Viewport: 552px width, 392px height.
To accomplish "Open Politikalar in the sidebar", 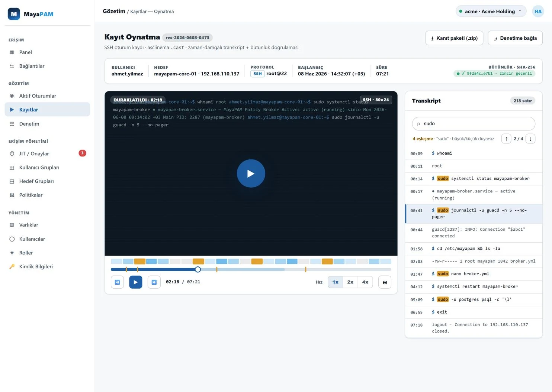I will pos(47,195).
